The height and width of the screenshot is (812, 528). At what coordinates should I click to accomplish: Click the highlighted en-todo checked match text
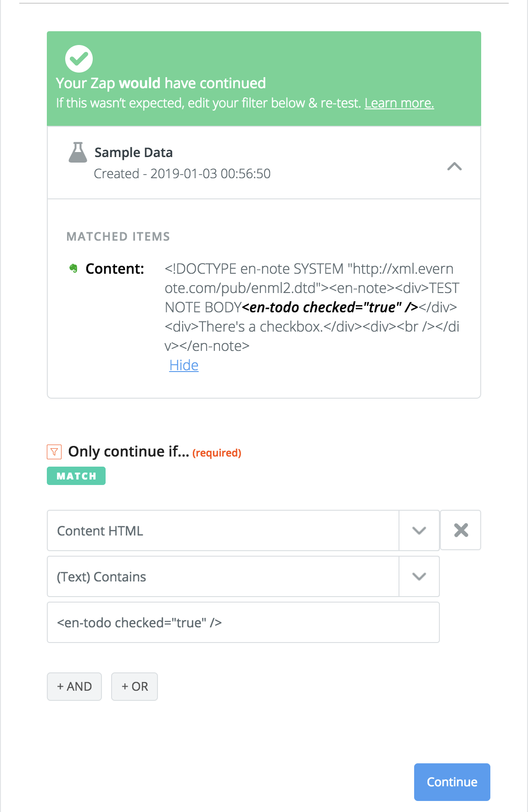pyautogui.click(x=330, y=307)
